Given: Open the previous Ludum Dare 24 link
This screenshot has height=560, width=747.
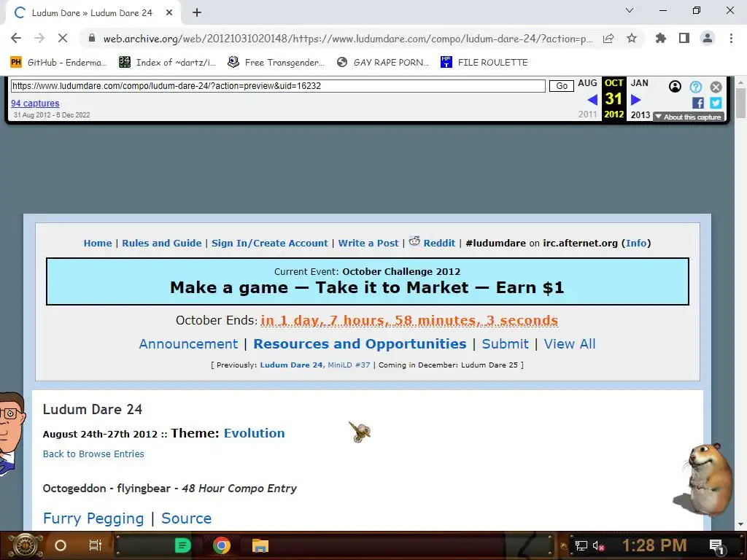Looking at the screenshot, I should [x=291, y=365].
